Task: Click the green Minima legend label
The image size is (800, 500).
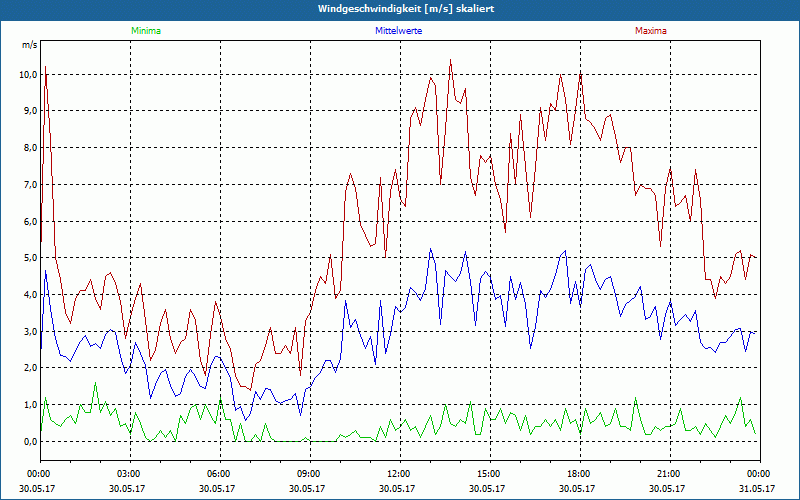Action: tap(146, 31)
